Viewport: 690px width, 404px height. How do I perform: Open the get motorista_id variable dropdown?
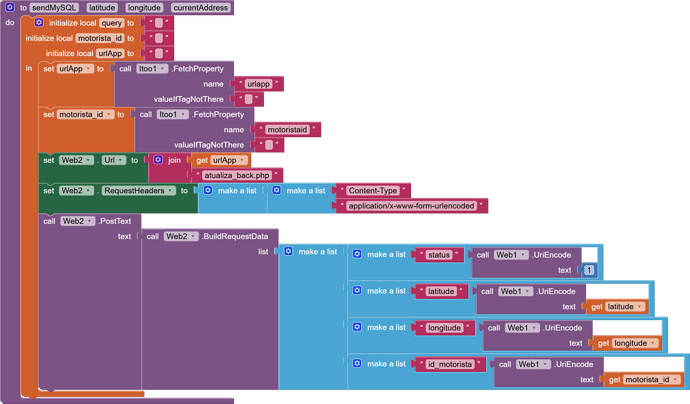(675, 379)
